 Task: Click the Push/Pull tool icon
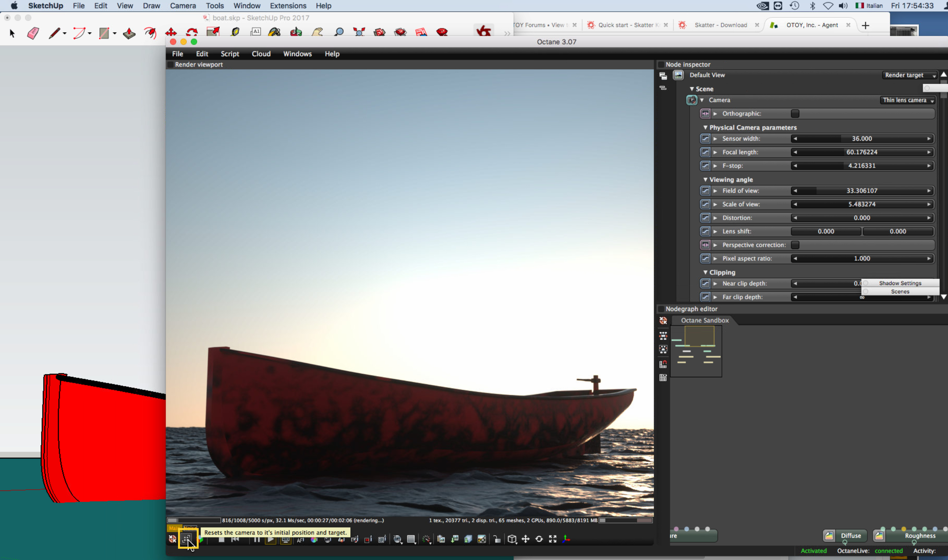[x=129, y=33]
